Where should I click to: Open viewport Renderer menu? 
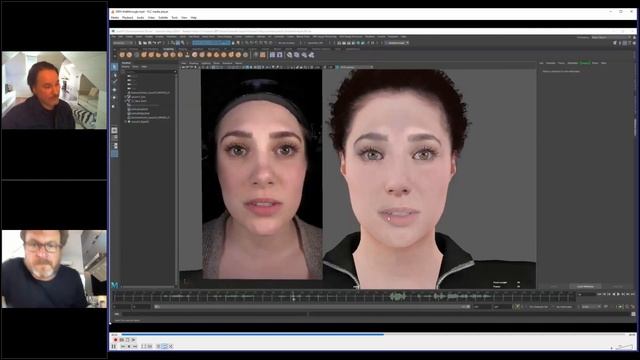coord(227,63)
